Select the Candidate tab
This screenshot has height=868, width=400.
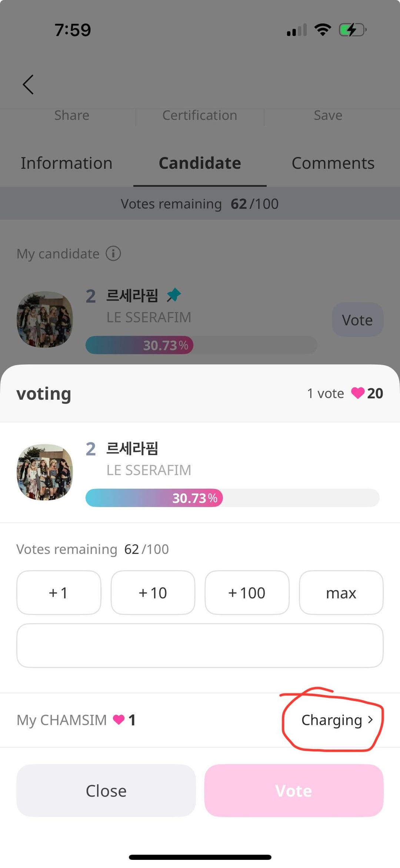(x=200, y=163)
